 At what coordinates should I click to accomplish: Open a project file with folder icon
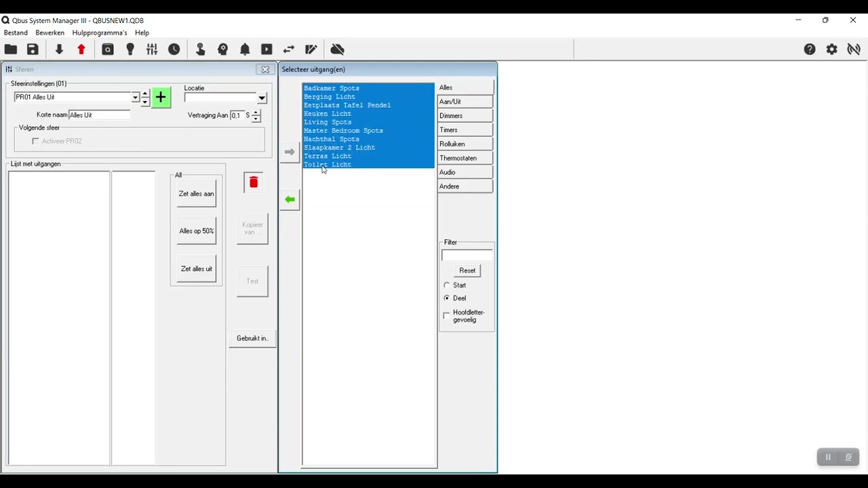pyautogui.click(x=11, y=49)
